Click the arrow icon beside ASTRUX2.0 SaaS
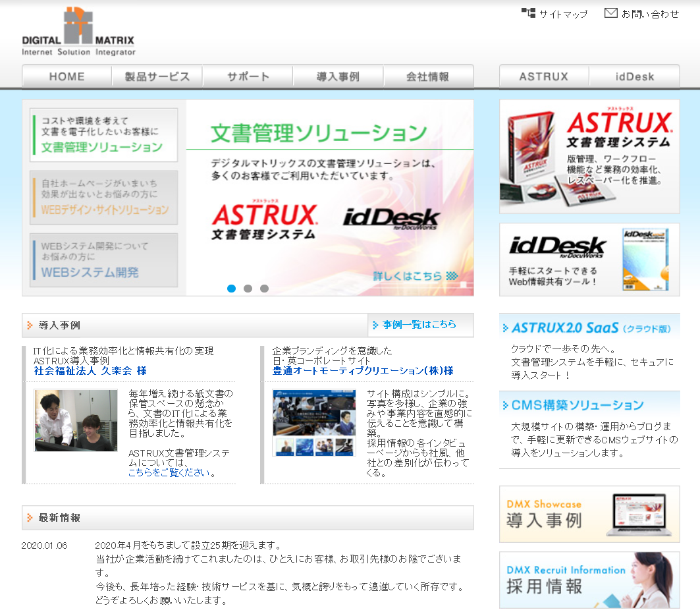This screenshot has width=700, height=614. 505,328
